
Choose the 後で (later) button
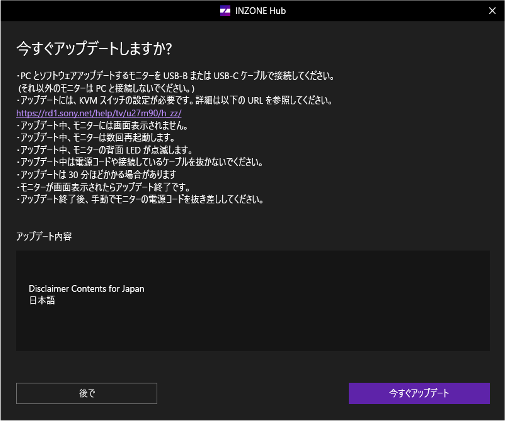(x=86, y=393)
